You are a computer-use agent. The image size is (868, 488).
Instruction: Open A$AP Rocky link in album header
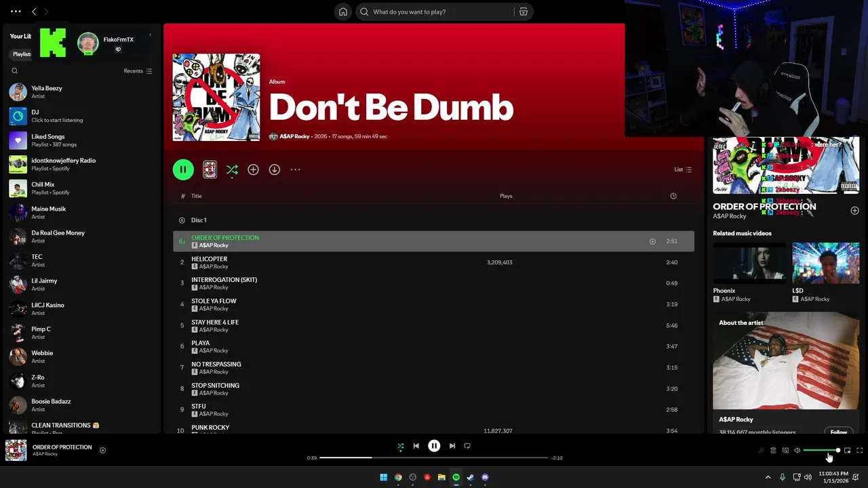[294, 136]
